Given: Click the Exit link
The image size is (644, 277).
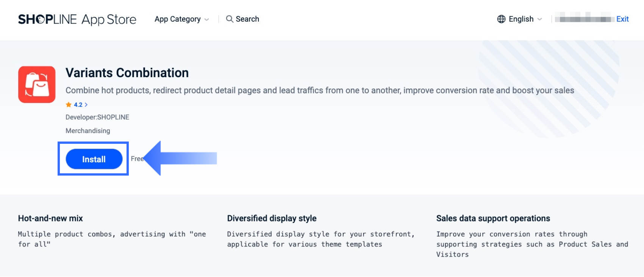Looking at the screenshot, I should tap(622, 19).
